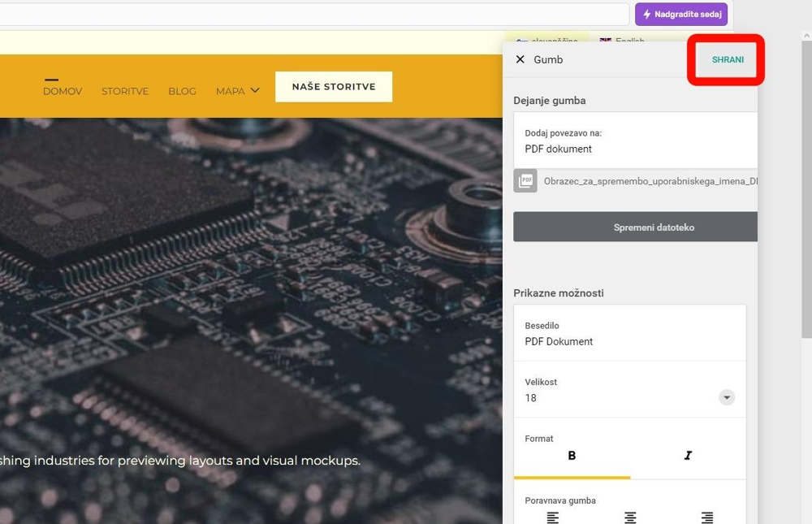
Task: Align button to the center
Action: point(630,518)
